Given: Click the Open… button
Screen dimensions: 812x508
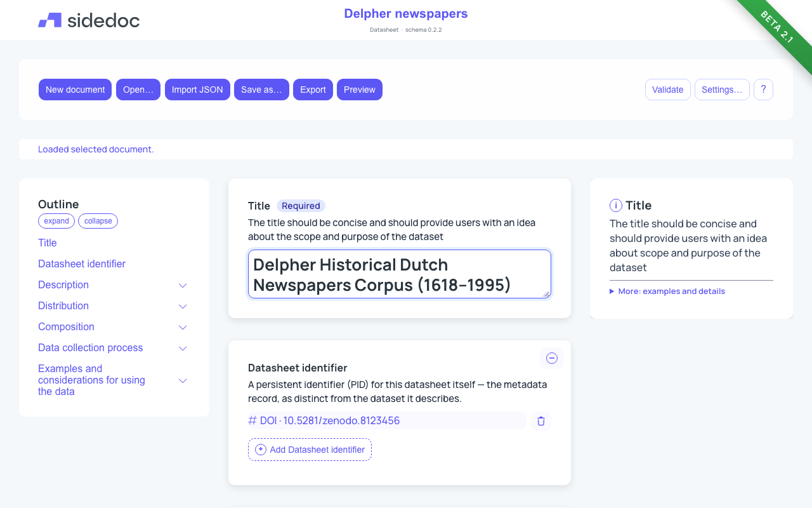Looking at the screenshot, I should coord(138,90).
